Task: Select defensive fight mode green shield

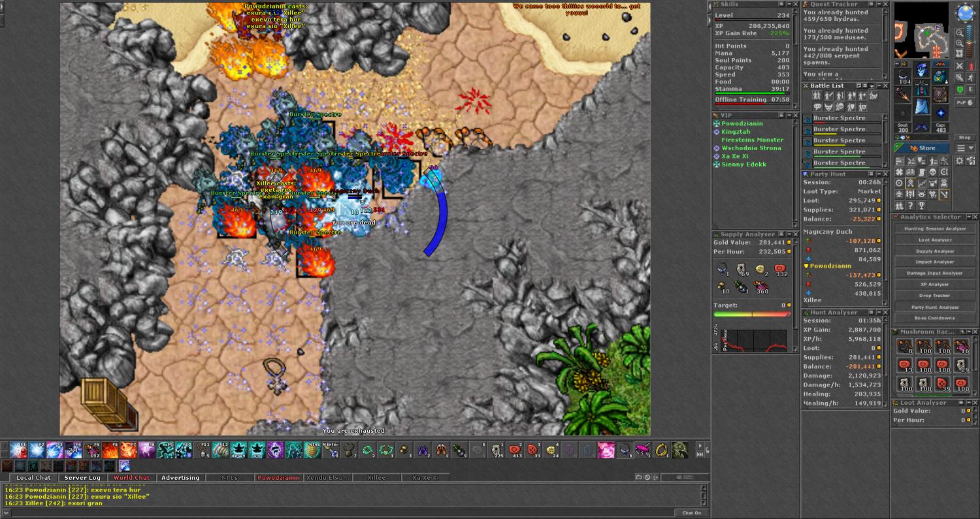Action: click(960, 89)
